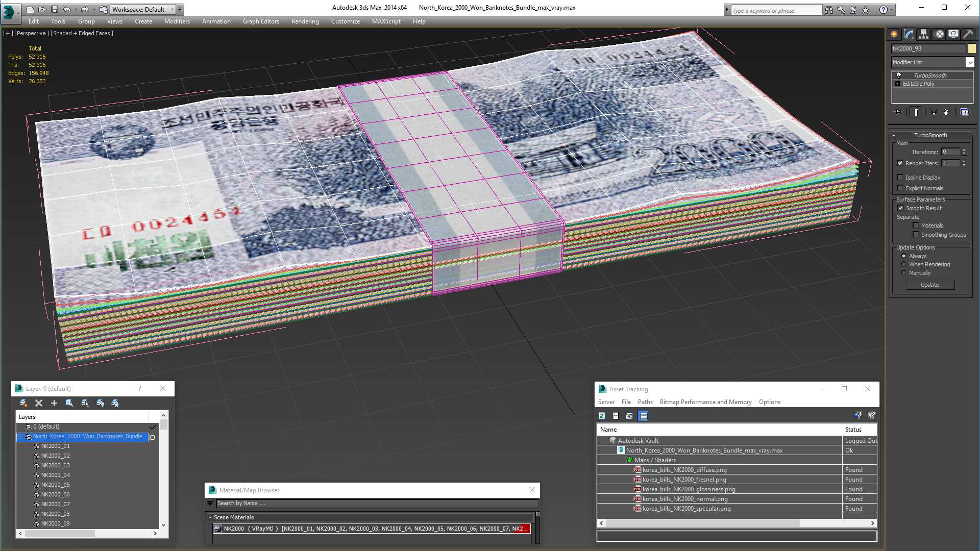Screen dimensions: 980x551
Task: Save the scene using floppy disk icon
Action: pos(54,9)
